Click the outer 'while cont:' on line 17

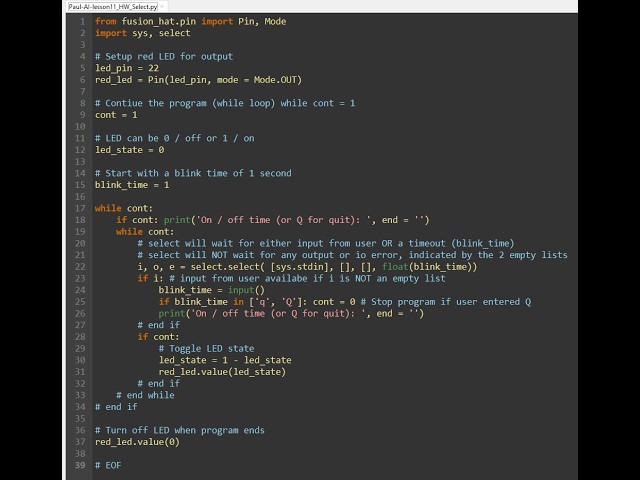[123, 208]
